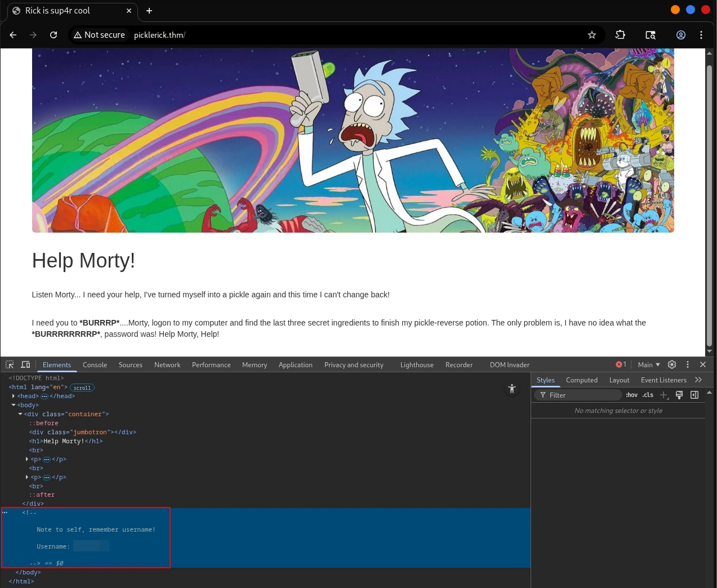Toggle the computed styles sidebar icon
Screen dimensions: 717x588
point(694,395)
